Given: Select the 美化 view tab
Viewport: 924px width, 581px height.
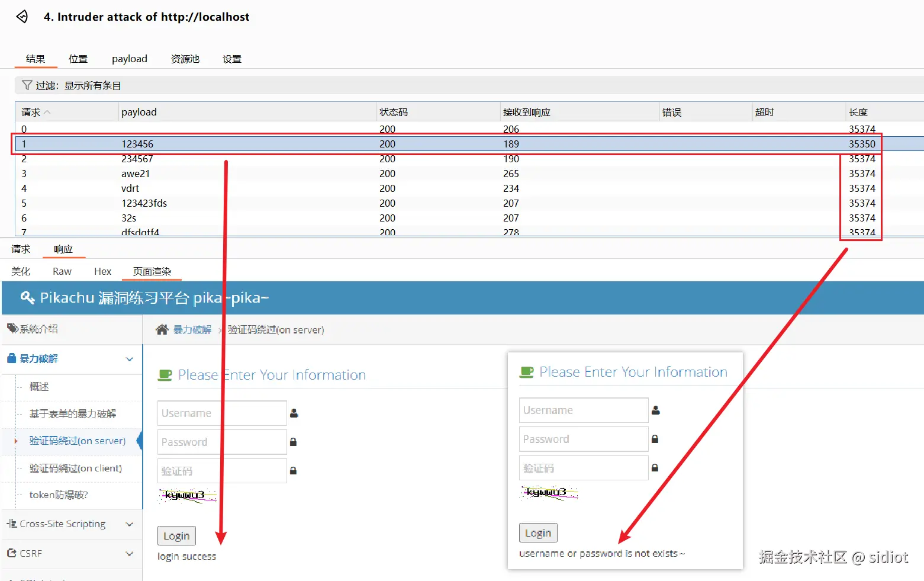Looking at the screenshot, I should [x=21, y=271].
